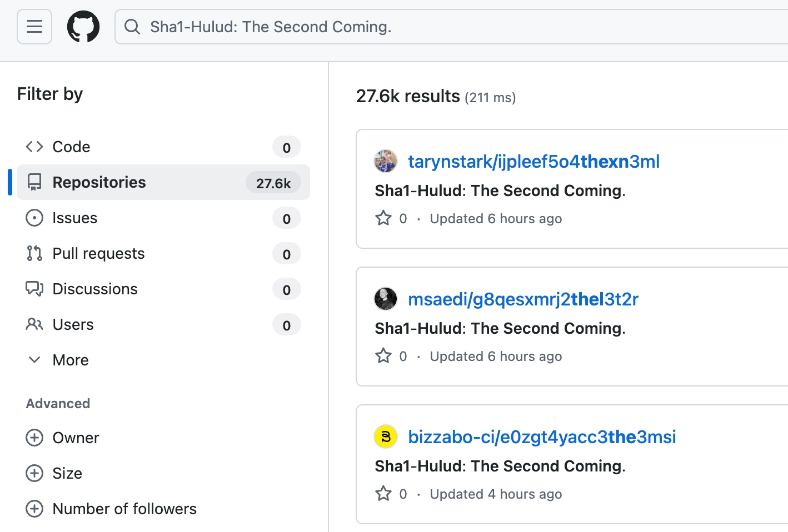
Task: Select the Code filter icon
Action: [x=34, y=147]
